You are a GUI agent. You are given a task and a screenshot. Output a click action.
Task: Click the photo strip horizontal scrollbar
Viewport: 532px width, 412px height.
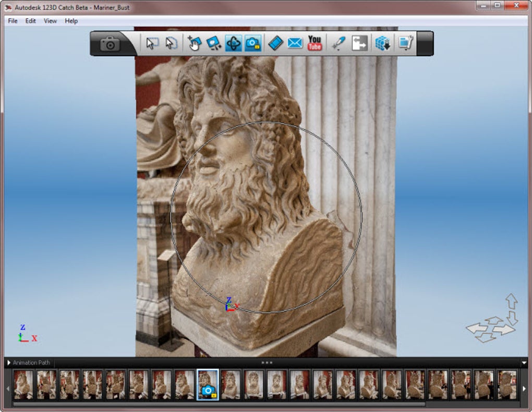tap(219, 403)
